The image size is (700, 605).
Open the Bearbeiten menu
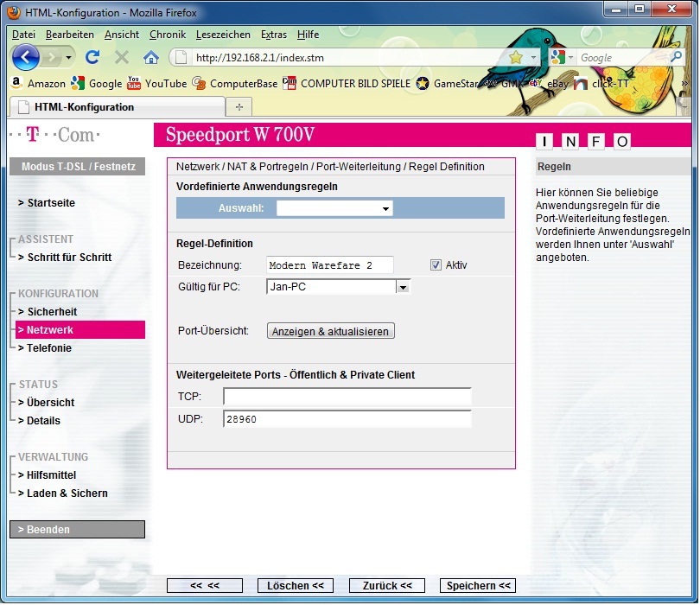click(x=70, y=35)
